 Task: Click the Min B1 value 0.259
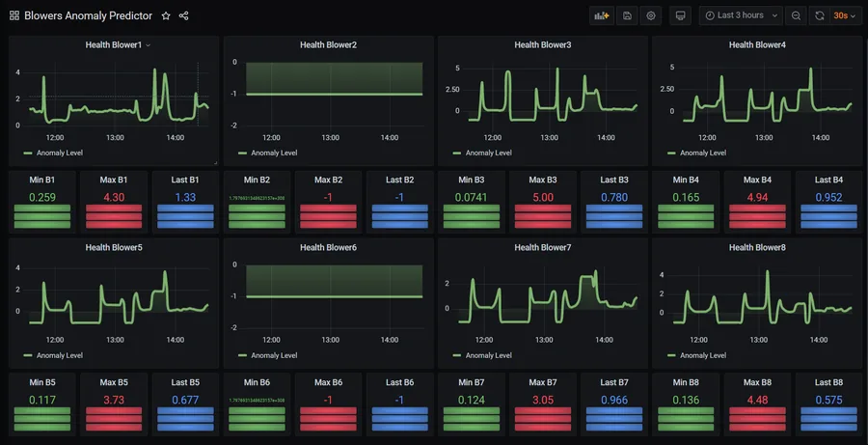[42, 197]
